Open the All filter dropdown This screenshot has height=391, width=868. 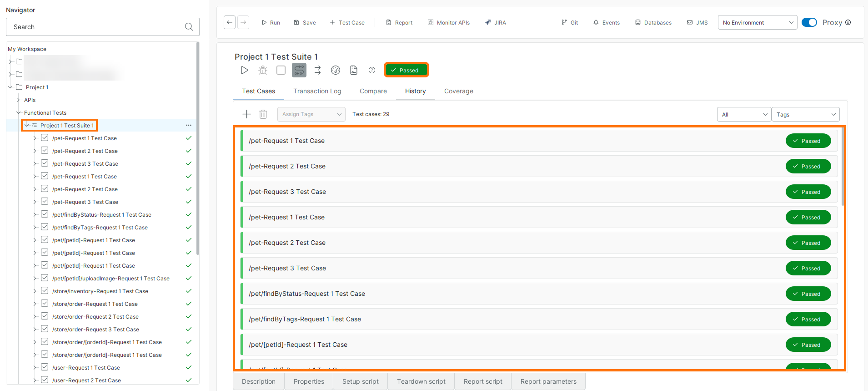744,114
